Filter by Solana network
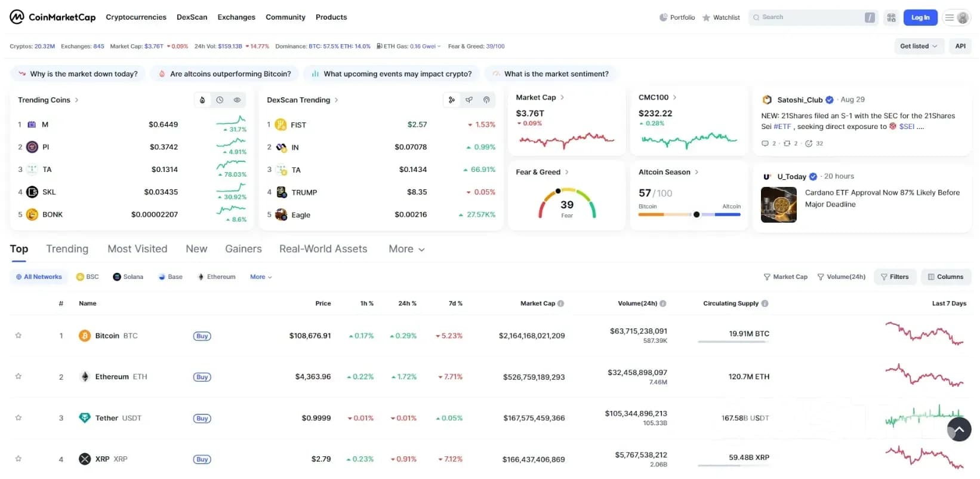This screenshot has height=479, width=980. point(128,277)
